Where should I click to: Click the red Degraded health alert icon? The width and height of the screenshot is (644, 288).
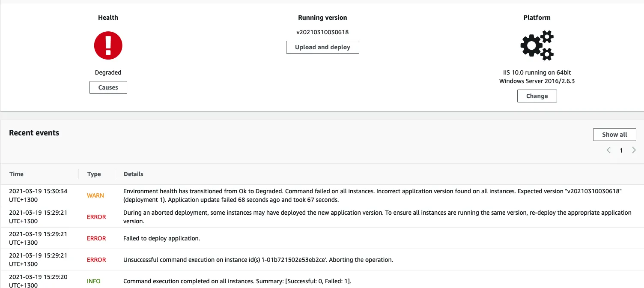pyautogui.click(x=108, y=45)
